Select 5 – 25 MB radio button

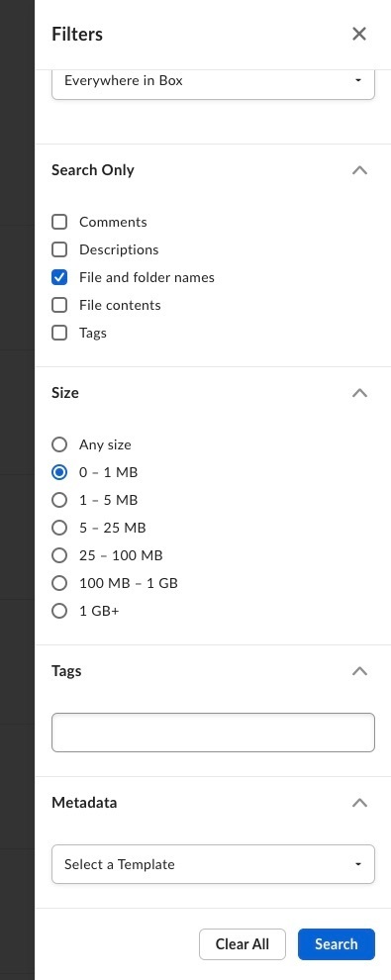[59, 528]
